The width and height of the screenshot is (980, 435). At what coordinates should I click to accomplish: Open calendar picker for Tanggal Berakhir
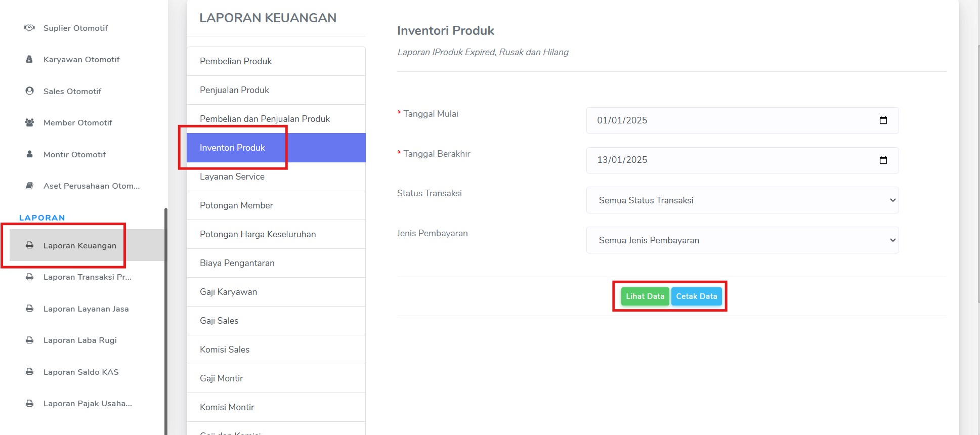click(883, 160)
